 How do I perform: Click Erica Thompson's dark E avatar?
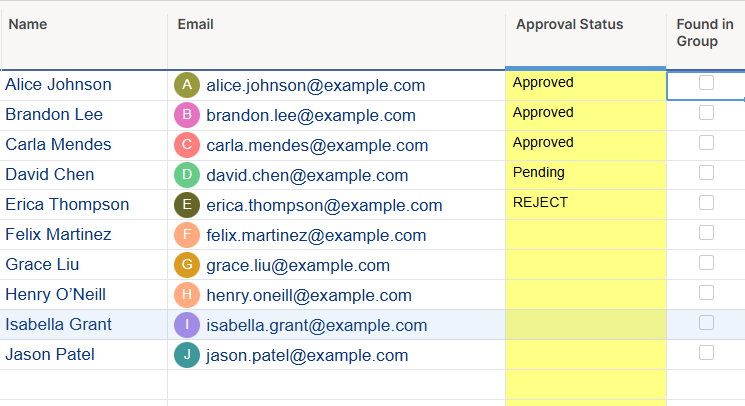tap(187, 205)
